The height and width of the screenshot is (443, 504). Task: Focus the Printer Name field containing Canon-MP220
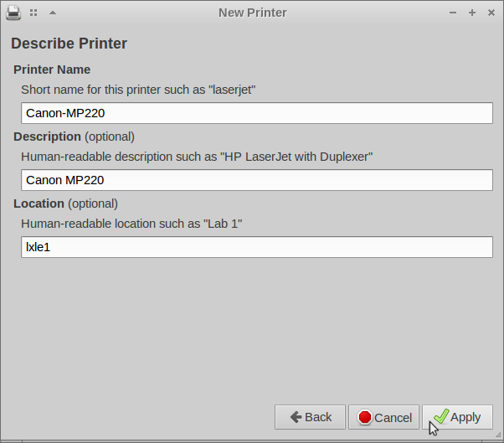256,113
